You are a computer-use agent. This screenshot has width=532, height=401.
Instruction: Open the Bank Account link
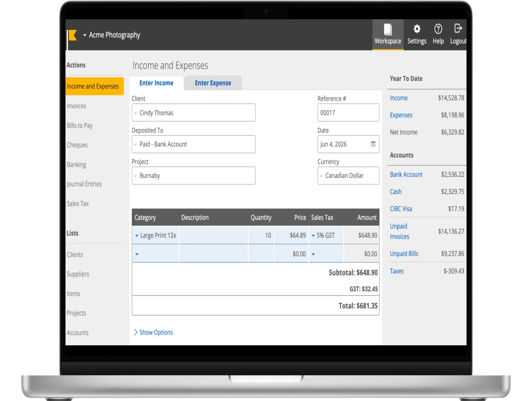tap(406, 175)
